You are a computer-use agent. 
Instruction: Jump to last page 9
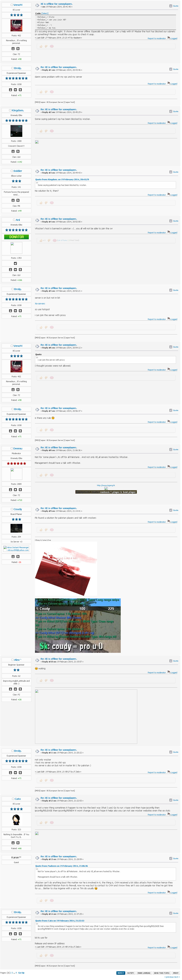pos(16,973)
